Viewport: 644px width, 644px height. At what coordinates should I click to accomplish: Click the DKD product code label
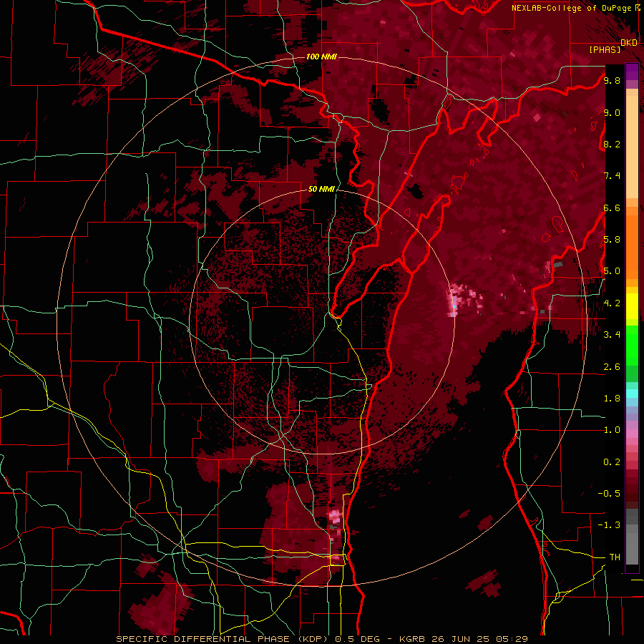click(x=629, y=42)
